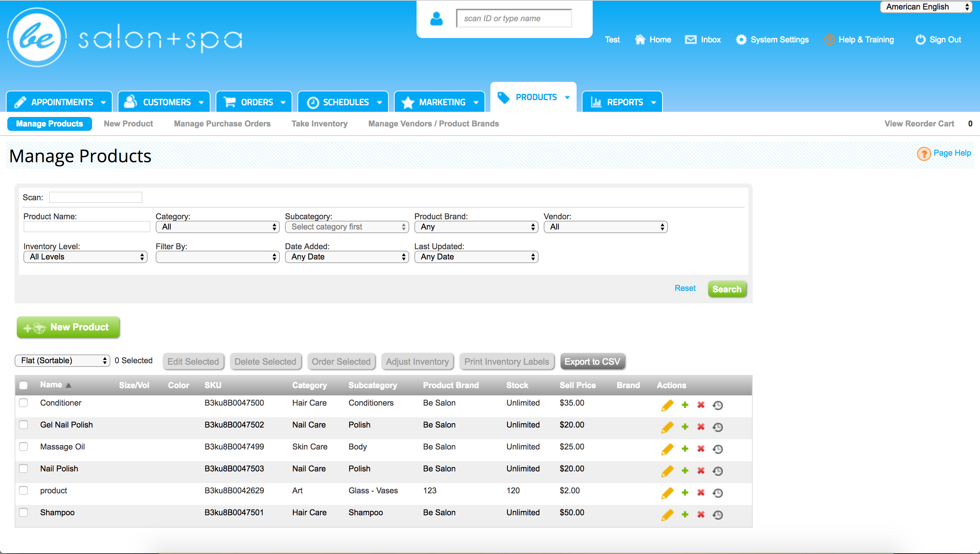The height and width of the screenshot is (554, 980).
Task: Expand the Inventory Level dropdown
Action: (x=85, y=257)
